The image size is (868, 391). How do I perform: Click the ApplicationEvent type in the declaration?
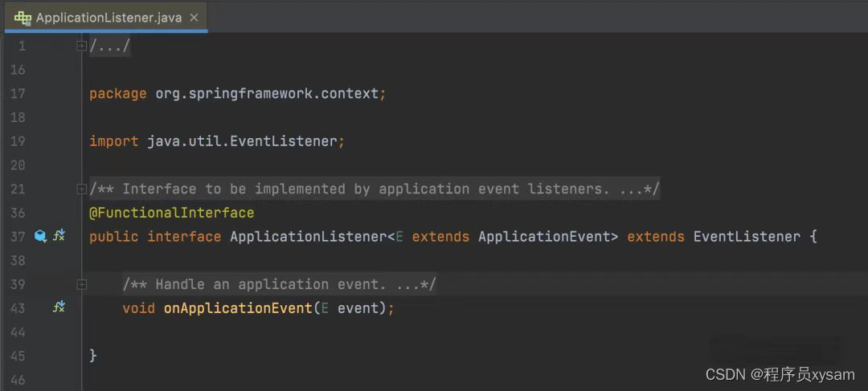point(543,237)
